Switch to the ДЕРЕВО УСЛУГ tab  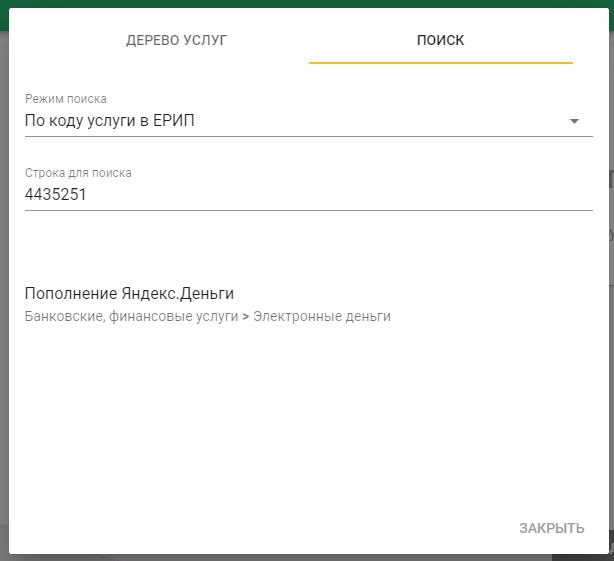176,40
